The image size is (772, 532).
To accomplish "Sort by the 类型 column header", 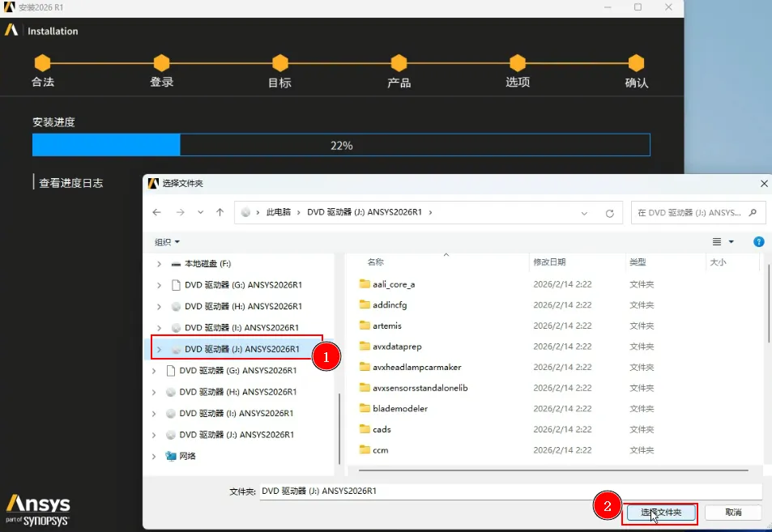I will coord(638,262).
